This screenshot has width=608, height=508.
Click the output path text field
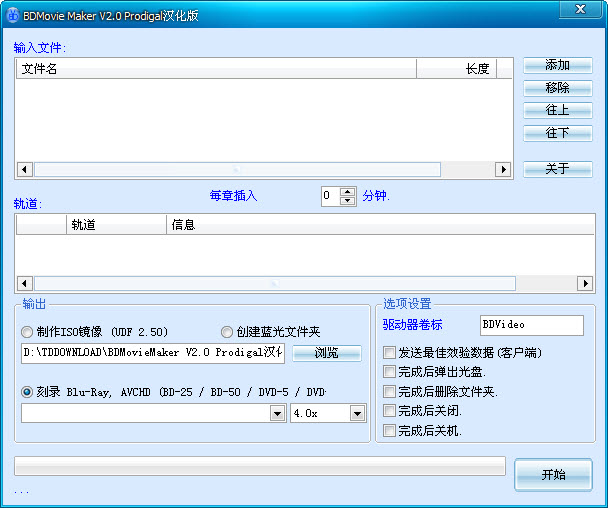coord(153,353)
